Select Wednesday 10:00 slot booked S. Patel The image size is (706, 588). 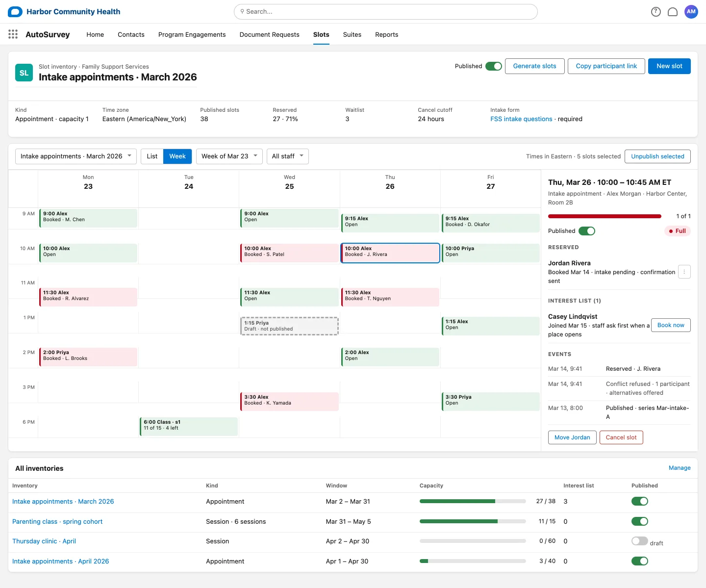pos(289,253)
